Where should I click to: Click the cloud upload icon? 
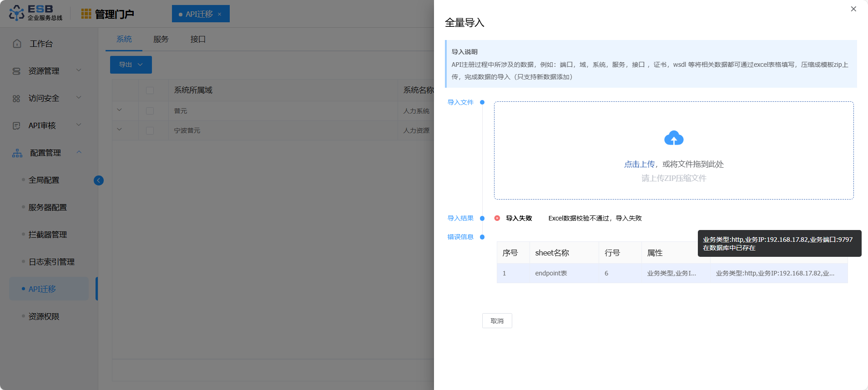(673, 138)
